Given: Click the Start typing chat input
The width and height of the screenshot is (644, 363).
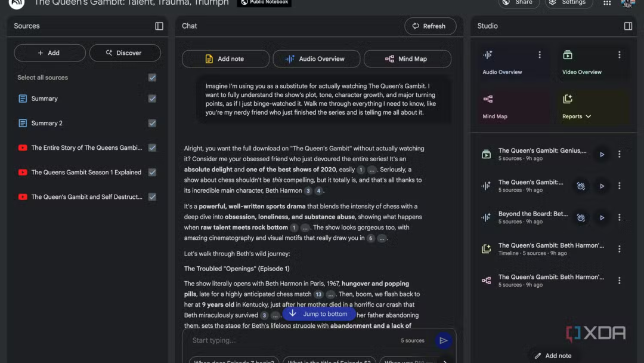Looking at the screenshot, I should pyautogui.click(x=293, y=340).
